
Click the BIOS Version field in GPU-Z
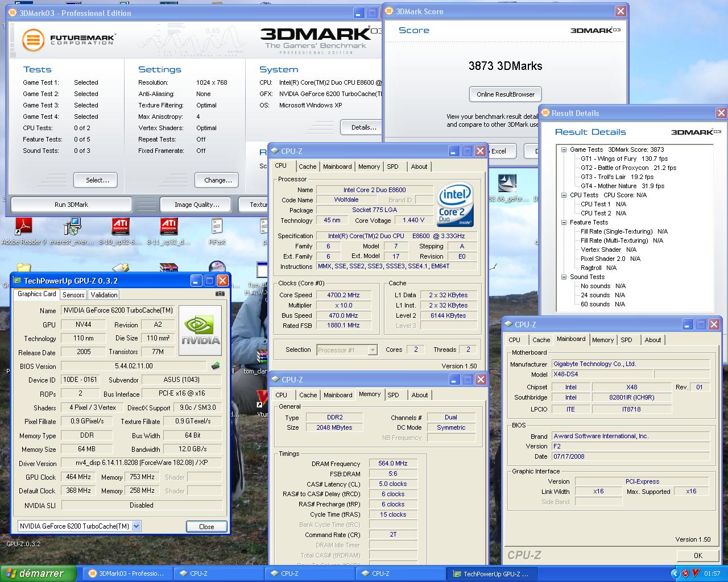[x=134, y=366]
